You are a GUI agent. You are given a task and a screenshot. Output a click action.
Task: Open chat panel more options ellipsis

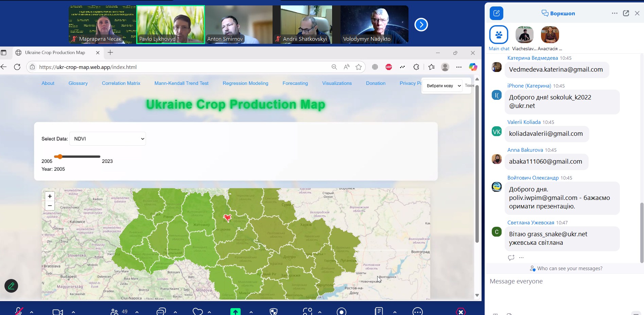pyautogui.click(x=614, y=13)
